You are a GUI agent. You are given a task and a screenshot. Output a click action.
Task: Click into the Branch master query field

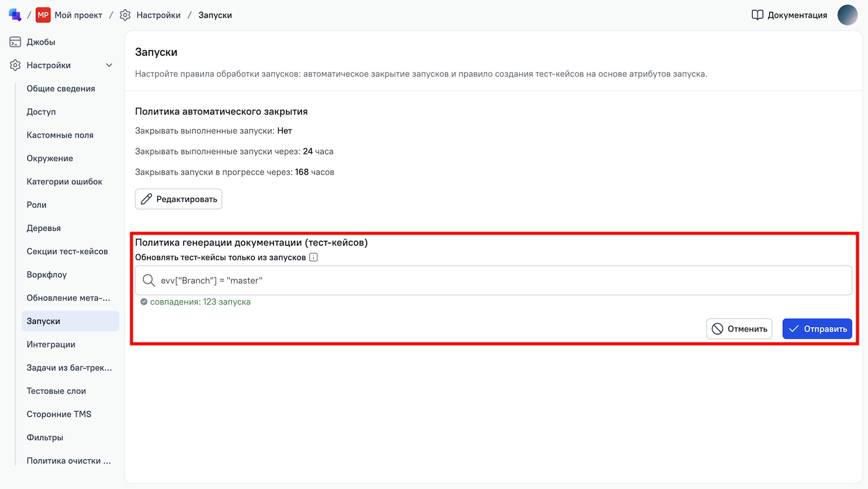(x=496, y=280)
